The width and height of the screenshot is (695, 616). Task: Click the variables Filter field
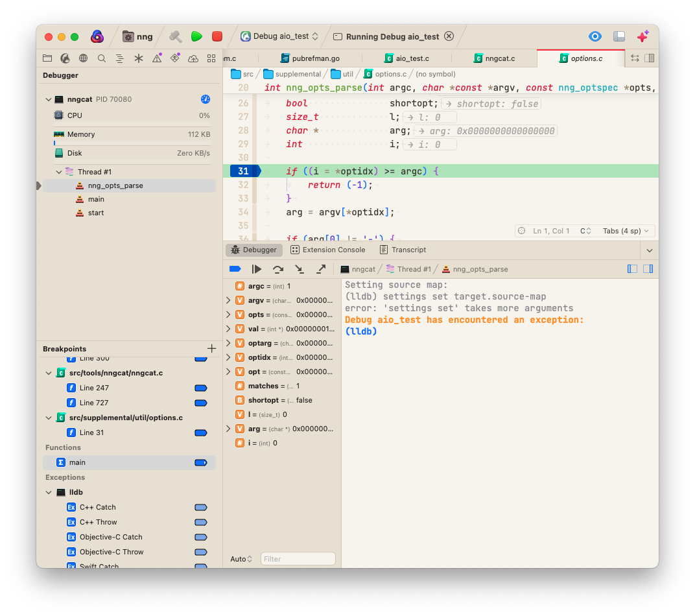tap(298, 560)
